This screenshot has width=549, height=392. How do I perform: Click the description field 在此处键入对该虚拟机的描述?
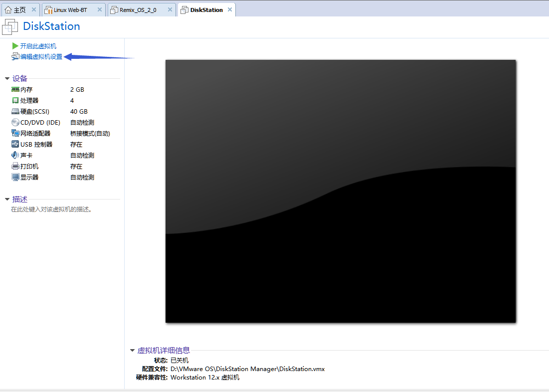51,209
